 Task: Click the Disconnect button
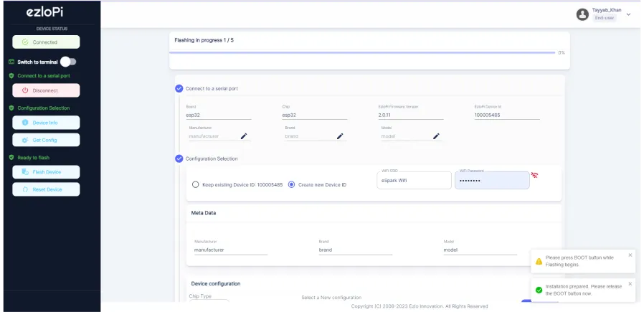click(46, 90)
